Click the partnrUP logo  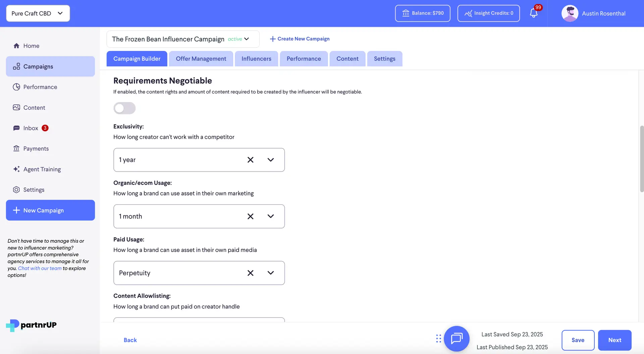[x=31, y=325]
